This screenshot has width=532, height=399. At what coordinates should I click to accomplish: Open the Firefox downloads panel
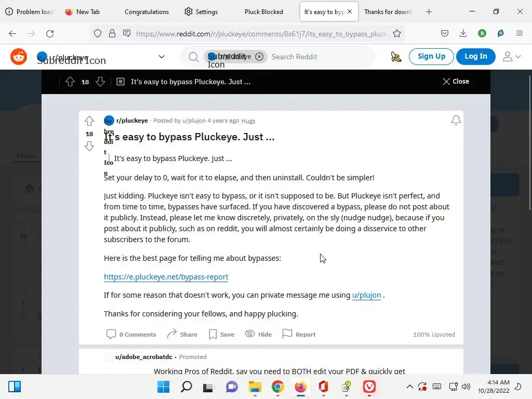click(x=463, y=33)
